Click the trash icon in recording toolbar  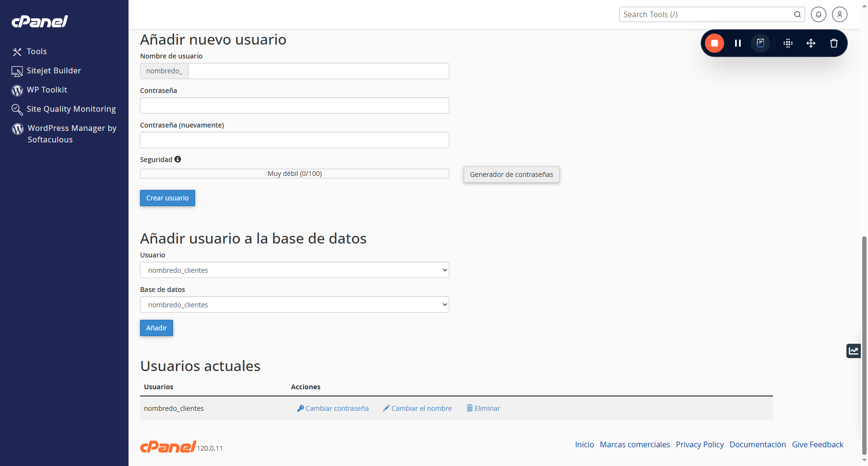point(833,43)
